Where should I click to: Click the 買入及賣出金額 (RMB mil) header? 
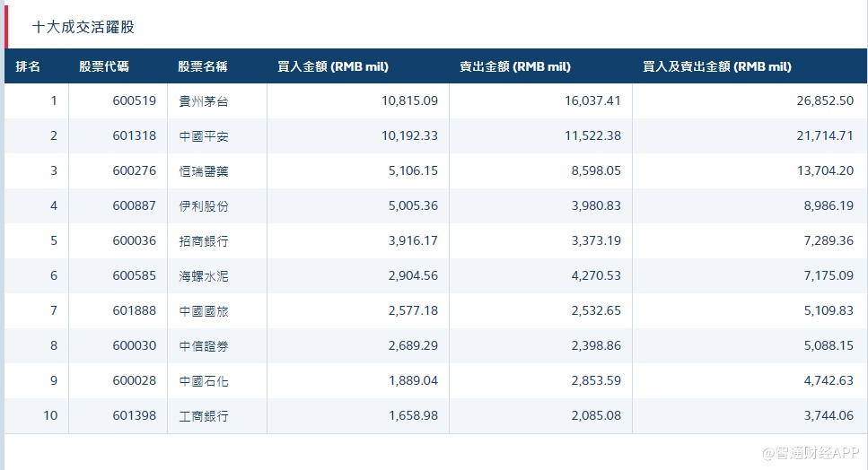[717, 67]
